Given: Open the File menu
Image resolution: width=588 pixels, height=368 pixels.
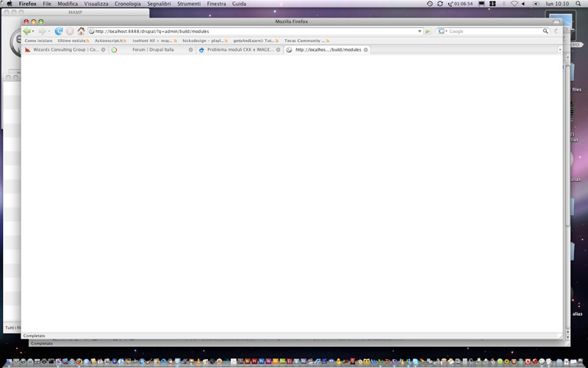Looking at the screenshot, I should (x=47, y=4).
